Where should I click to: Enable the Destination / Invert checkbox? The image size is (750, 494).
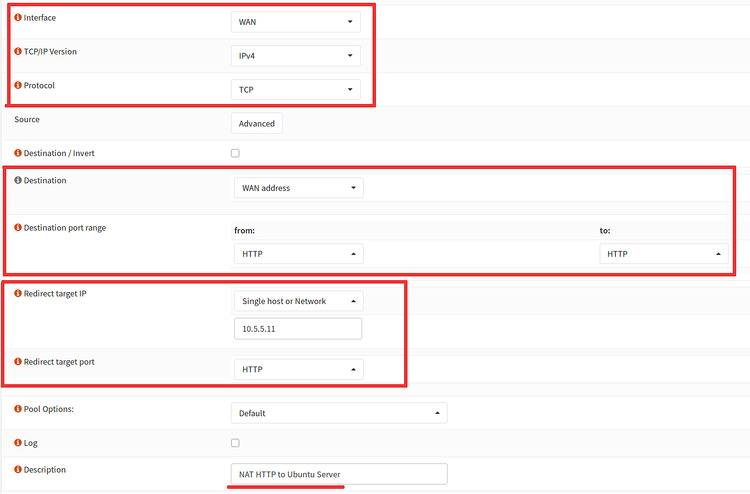click(235, 154)
